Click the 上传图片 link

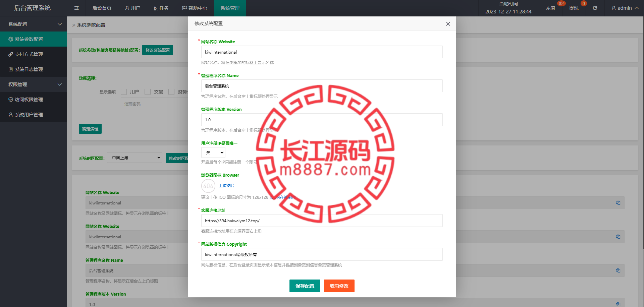point(227,186)
